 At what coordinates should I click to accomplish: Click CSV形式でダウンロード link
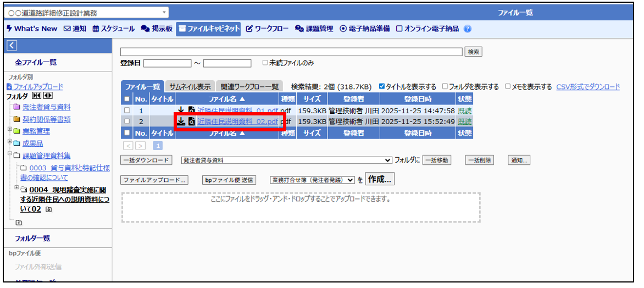pos(588,87)
